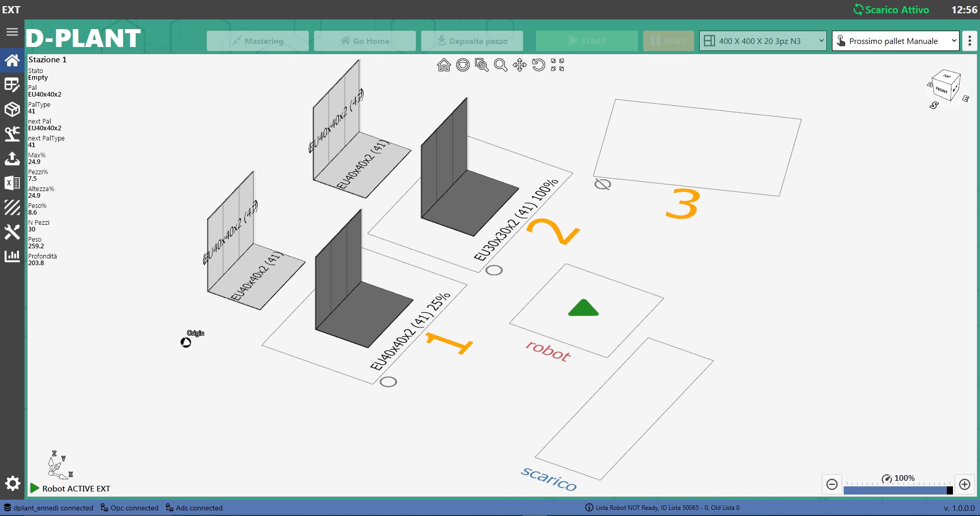The width and height of the screenshot is (980, 516).
Task: Open the 400 X 400 X 20 3pz N3 dropdown
Action: 763,41
